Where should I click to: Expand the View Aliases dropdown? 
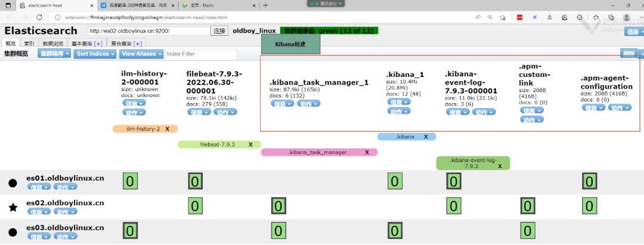click(x=142, y=54)
